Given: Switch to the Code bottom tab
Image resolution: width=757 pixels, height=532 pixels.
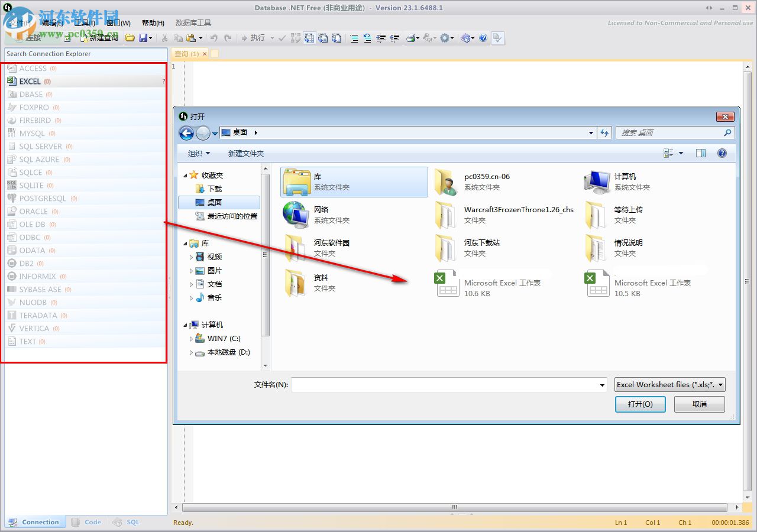Looking at the screenshot, I should [86, 522].
